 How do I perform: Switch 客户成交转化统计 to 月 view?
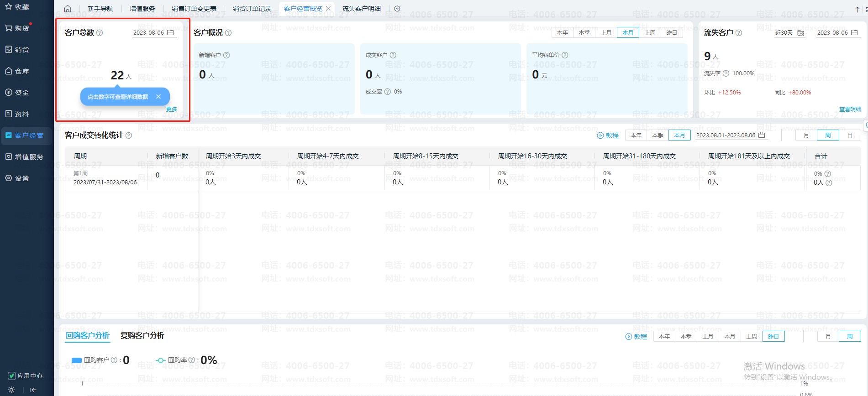(806, 135)
